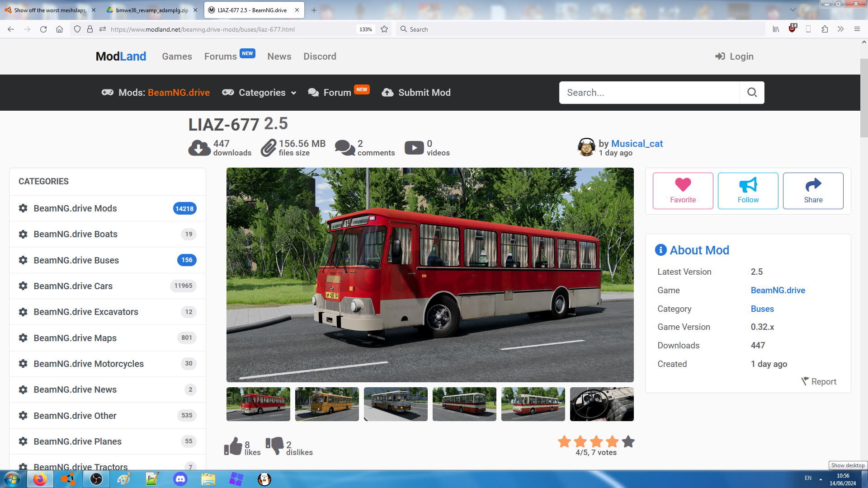Open OBS Studio from the taskbar
Screen dimensions: 868x488
[x=96, y=479]
